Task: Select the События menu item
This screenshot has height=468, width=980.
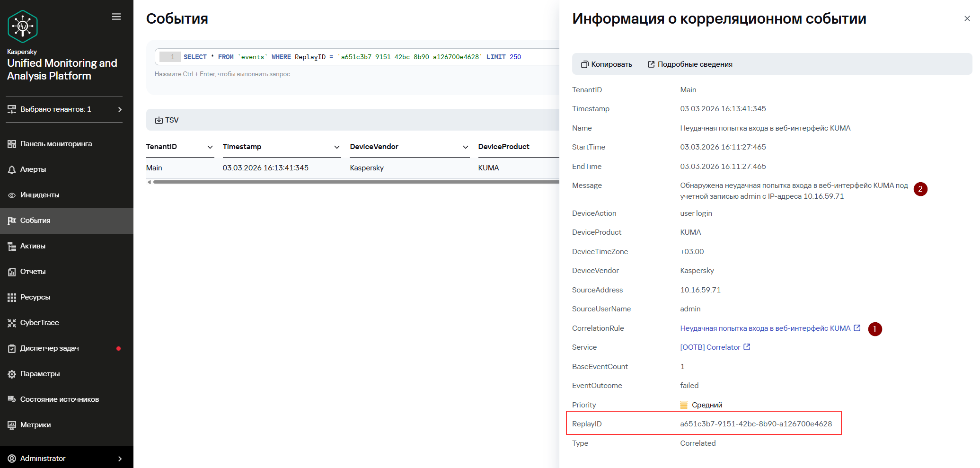Action: (x=67, y=221)
